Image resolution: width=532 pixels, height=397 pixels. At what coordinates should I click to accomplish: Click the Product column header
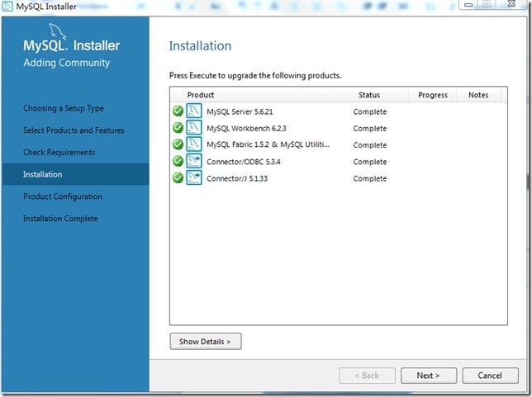(201, 95)
